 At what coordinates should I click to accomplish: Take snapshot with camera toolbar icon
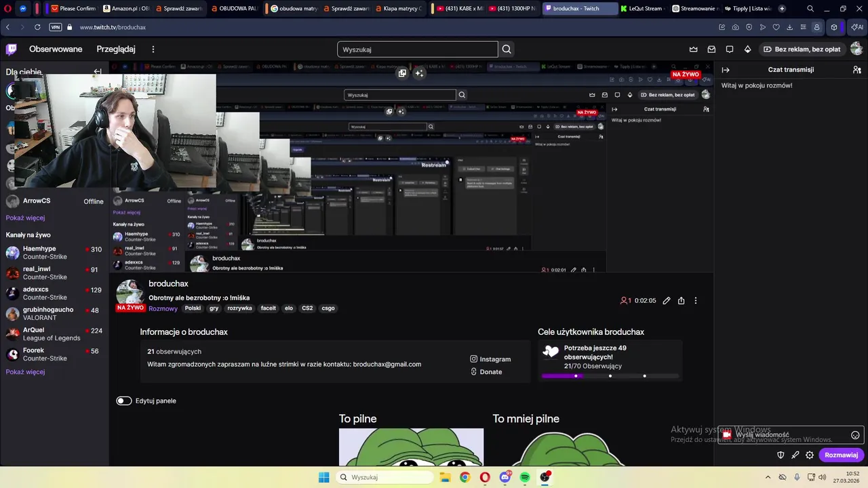point(735,27)
